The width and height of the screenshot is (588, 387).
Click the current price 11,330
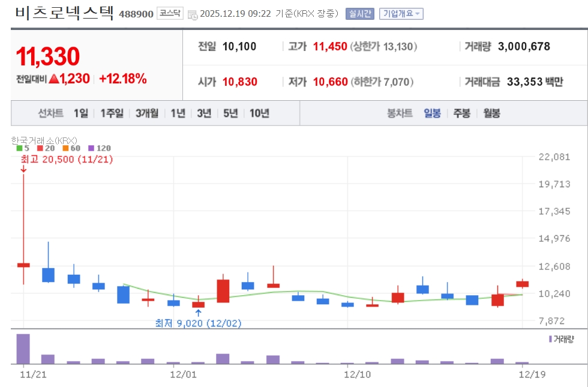point(47,56)
